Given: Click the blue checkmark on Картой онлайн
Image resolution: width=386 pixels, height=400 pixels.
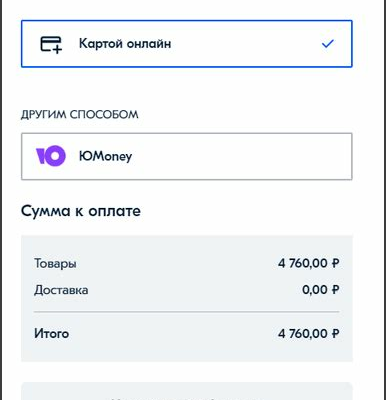Looking at the screenshot, I should click(x=328, y=44).
